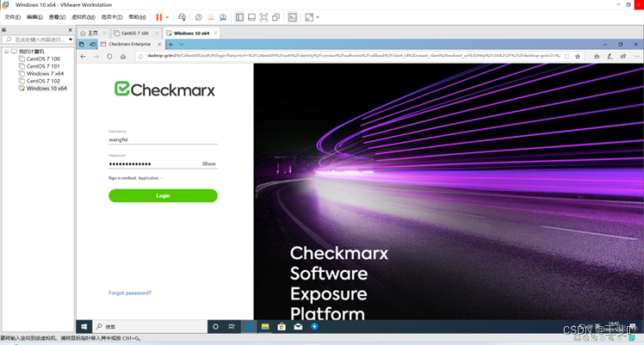Click the revert to snapshot icon
This screenshot has width=644, height=345.
[x=211, y=17]
